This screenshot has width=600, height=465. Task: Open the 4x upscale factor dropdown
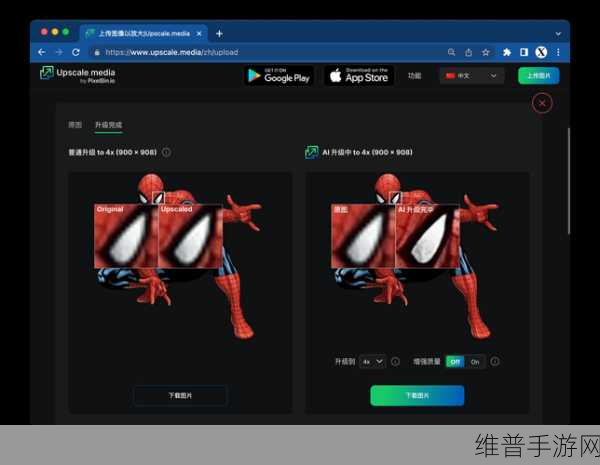click(x=373, y=362)
